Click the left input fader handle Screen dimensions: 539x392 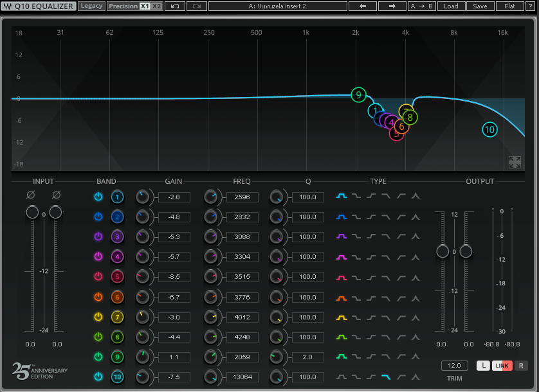(32, 212)
